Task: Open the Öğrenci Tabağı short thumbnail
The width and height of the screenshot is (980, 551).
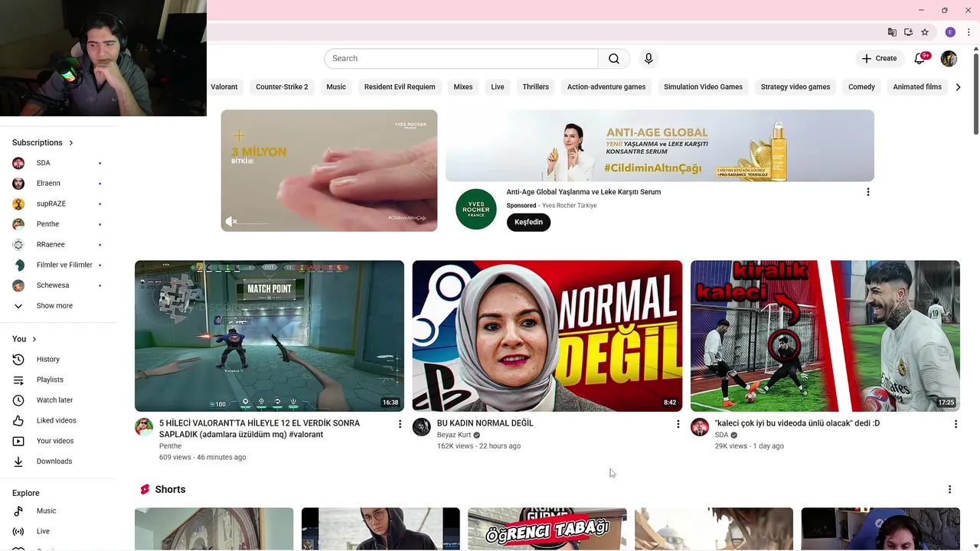Action: [x=547, y=529]
